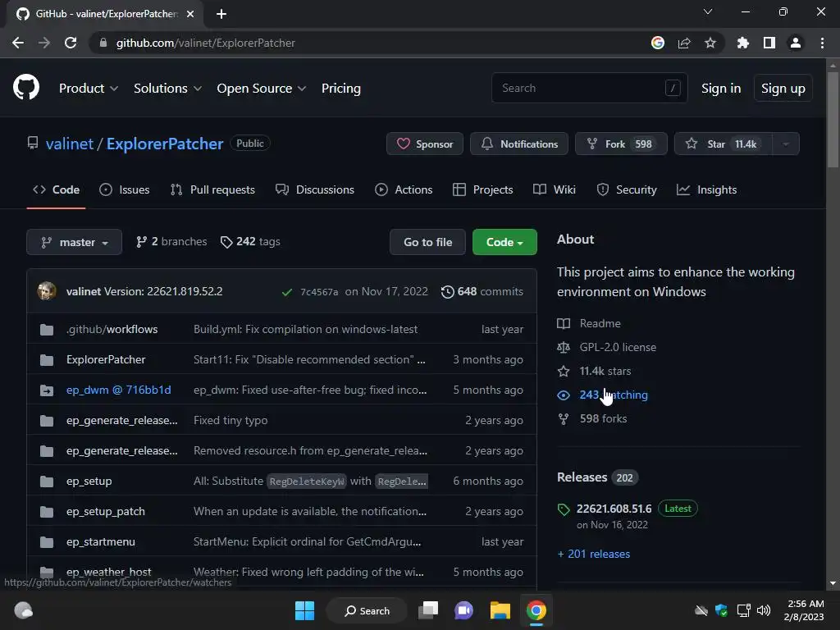Open File Explorer on taskbar
840x630 pixels.
pyautogui.click(x=500, y=610)
